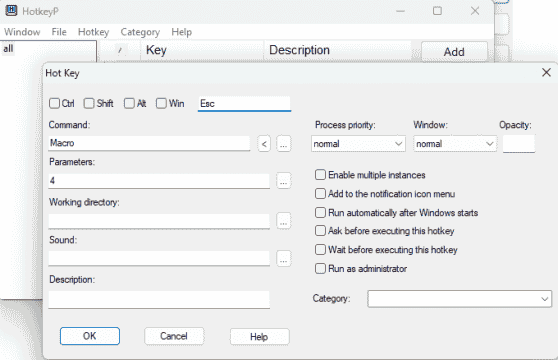Maximize the HotkeyP window
The image size is (558, 360).
coord(437,11)
